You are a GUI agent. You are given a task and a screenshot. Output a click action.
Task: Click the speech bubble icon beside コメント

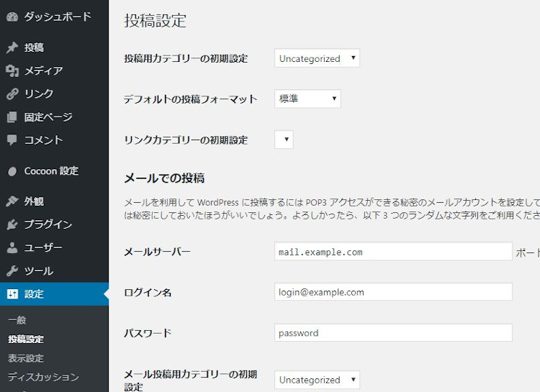coord(12,140)
